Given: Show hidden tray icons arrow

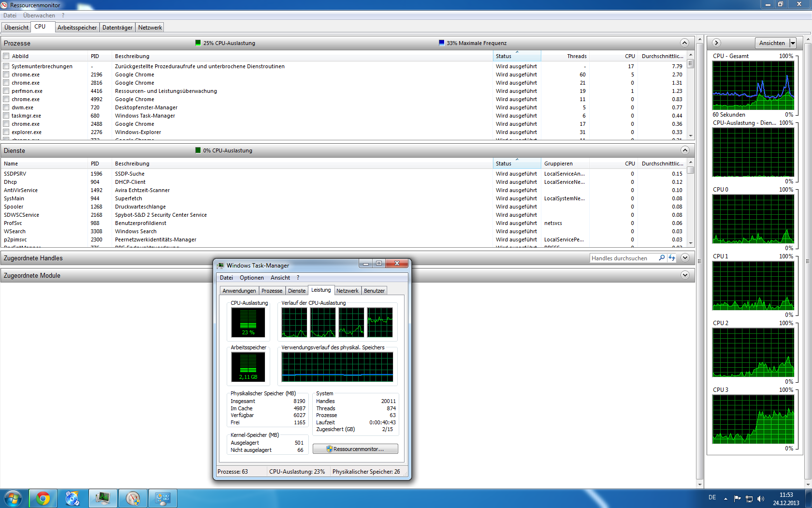Looking at the screenshot, I should 725,498.
